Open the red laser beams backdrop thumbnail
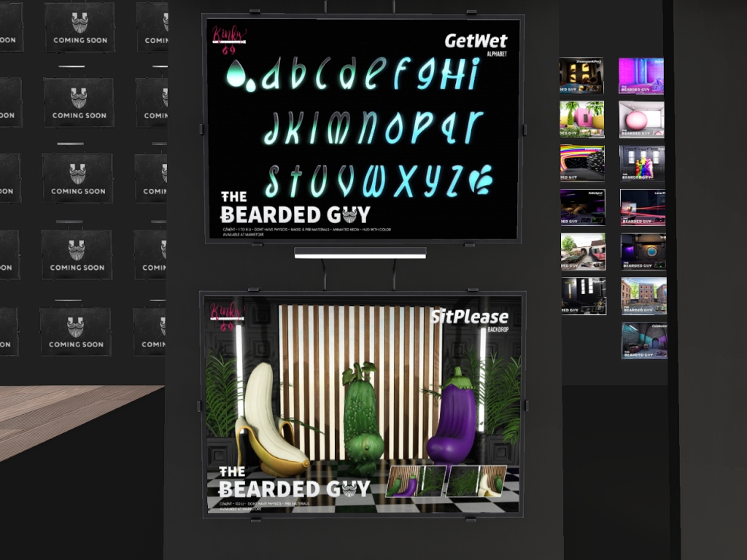This screenshot has width=747, height=560. [643, 207]
